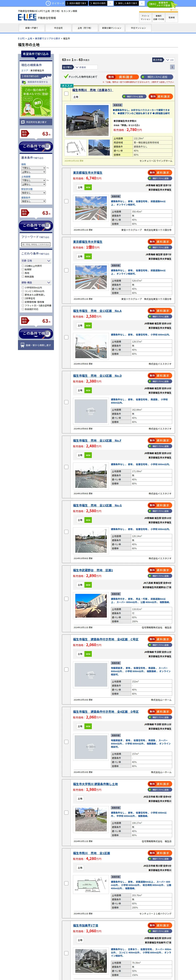This screenshot has height=980, width=196.
Task: Open 建築条件 指定なし dropdown
Action: [33, 201]
